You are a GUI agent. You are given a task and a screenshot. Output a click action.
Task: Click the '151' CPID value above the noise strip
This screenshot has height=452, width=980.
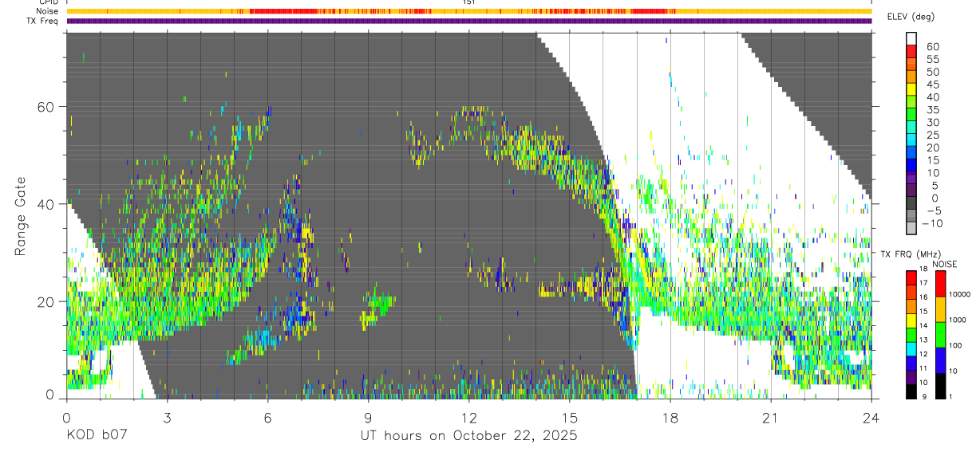pyautogui.click(x=469, y=2)
